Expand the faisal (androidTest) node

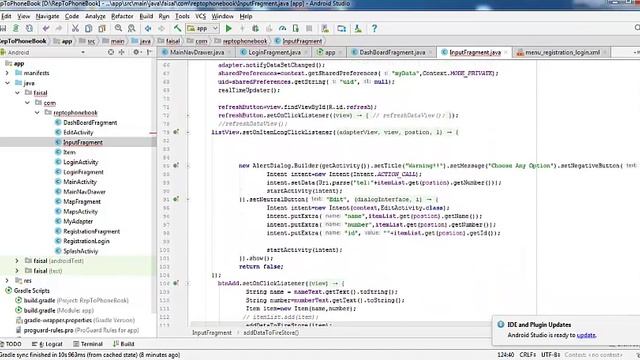(x=17, y=260)
